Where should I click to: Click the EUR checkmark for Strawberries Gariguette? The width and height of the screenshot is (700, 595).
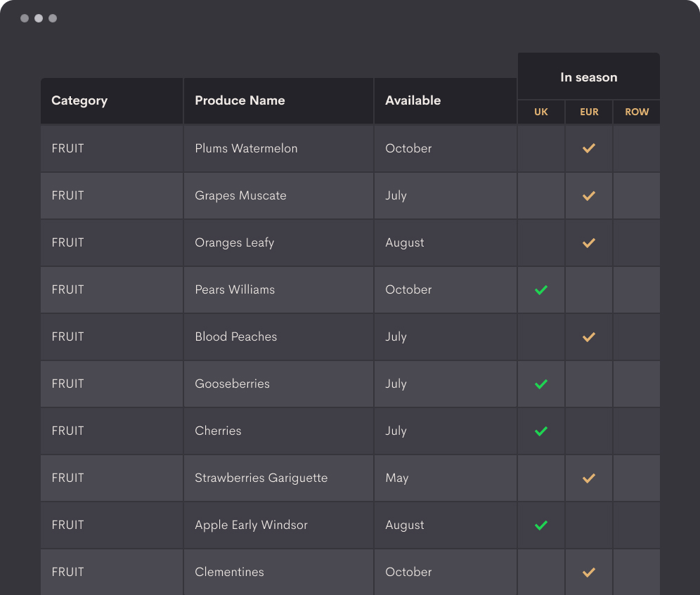589,478
